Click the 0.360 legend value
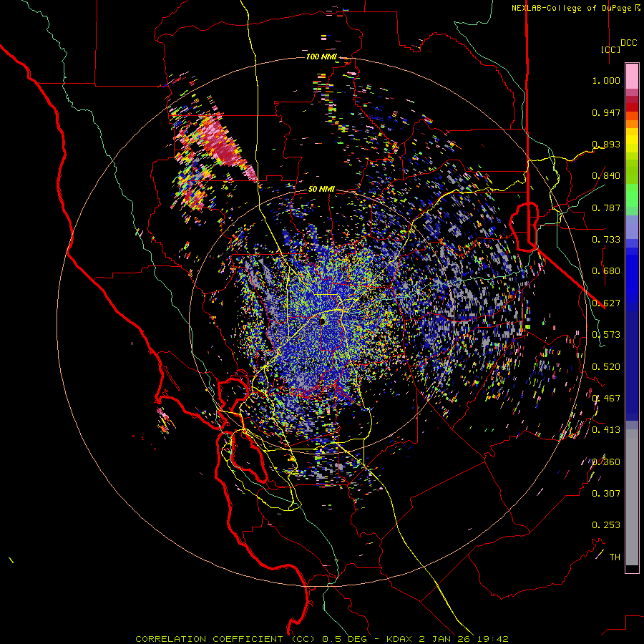 click(x=606, y=462)
